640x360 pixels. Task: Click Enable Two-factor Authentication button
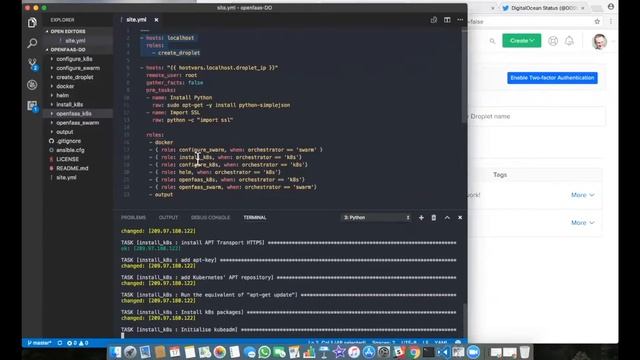552,78
